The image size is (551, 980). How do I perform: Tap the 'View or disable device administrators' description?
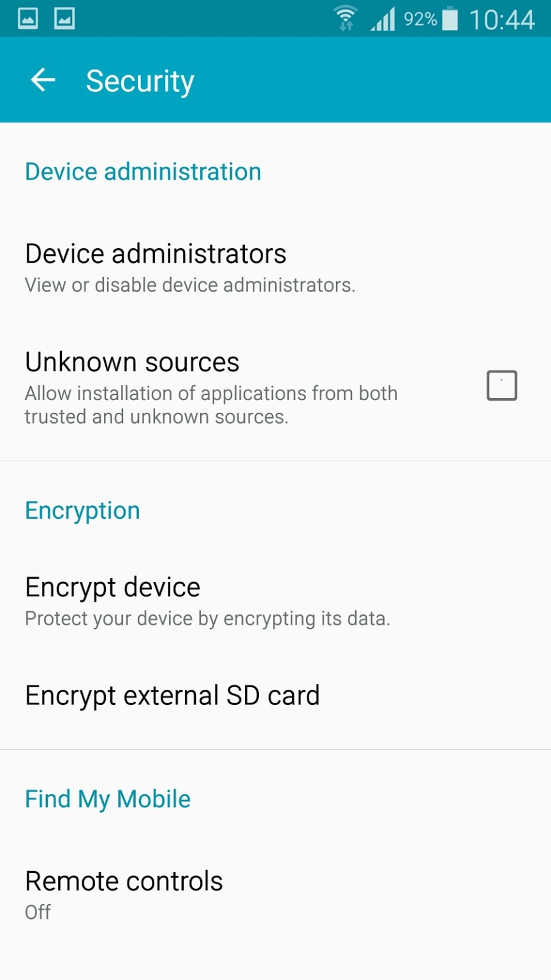click(x=189, y=285)
